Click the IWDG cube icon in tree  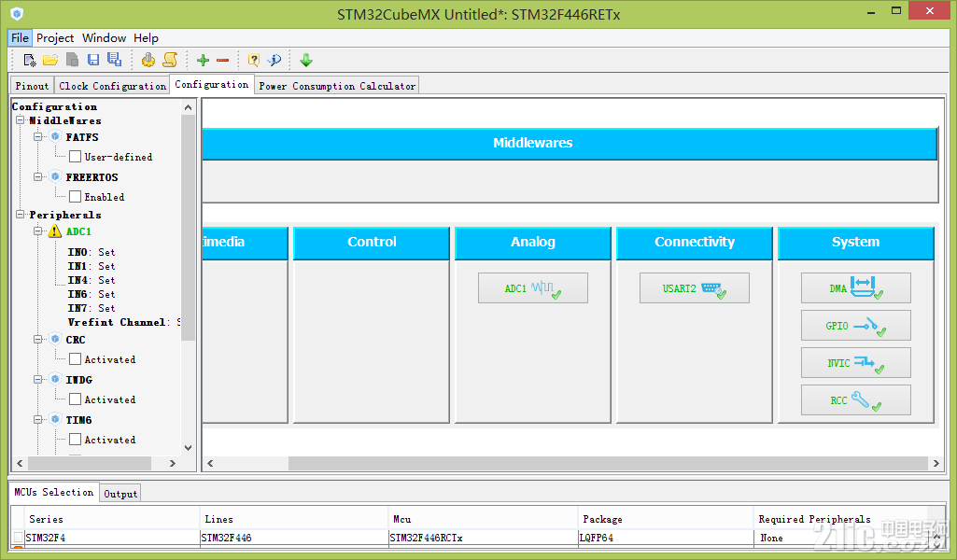[55, 380]
